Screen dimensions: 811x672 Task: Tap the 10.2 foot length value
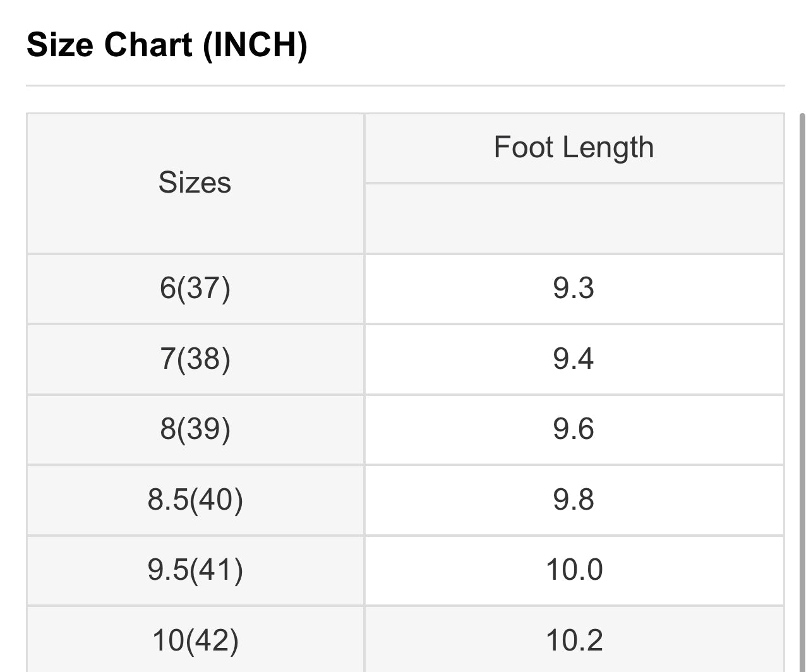pos(574,640)
